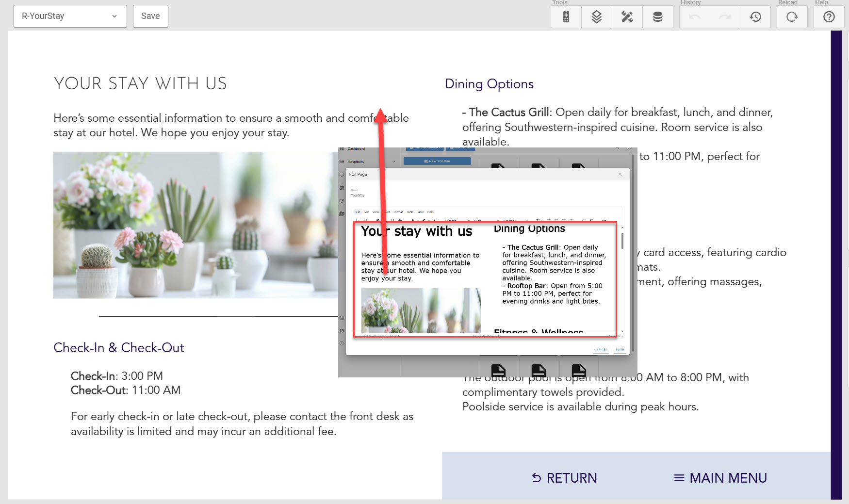Viewport: 849px width, 504px height.
Task: Click the return arrow icon beside RETURN
Action: click(536, 478)
